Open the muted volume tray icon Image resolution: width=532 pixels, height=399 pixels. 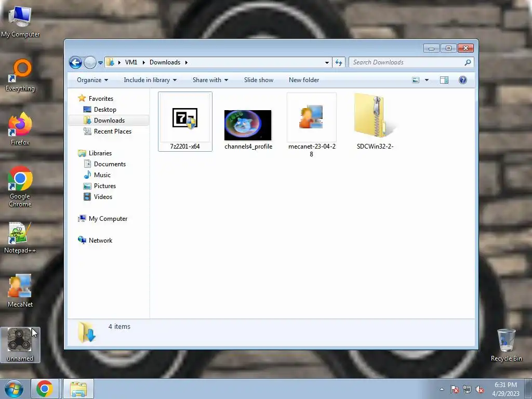(x=480, y=389)
